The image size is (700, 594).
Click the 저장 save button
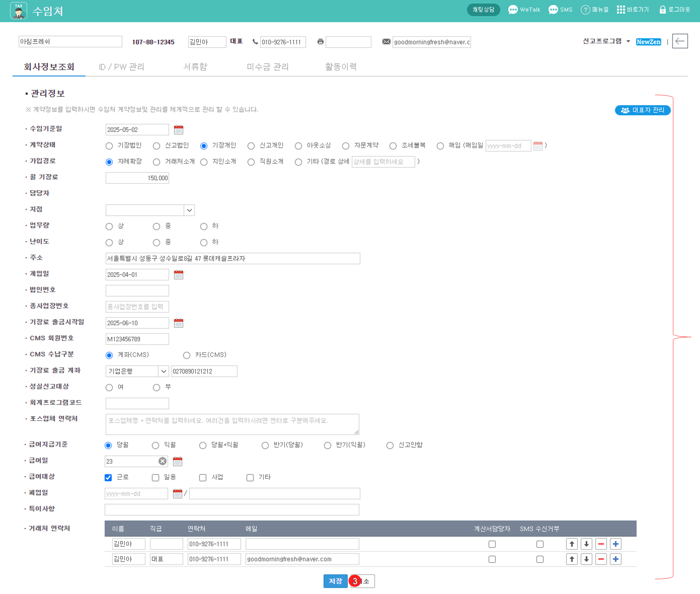click(x=335, y=581)
